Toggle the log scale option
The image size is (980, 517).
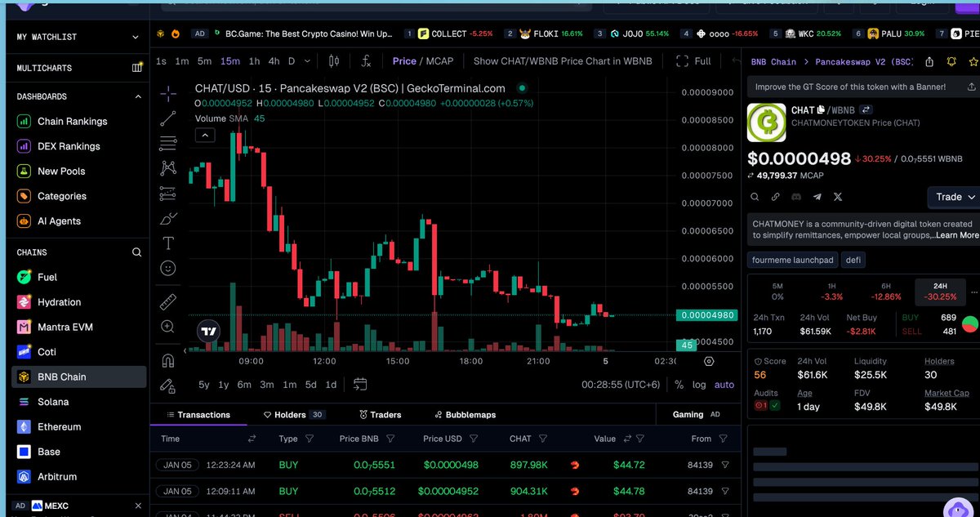699,385
